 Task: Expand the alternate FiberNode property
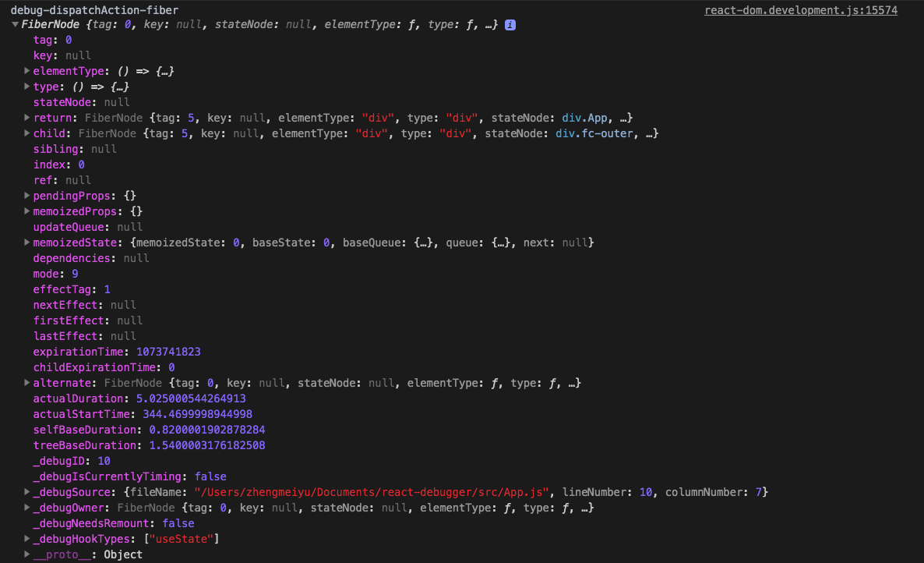tap(27, 383)
